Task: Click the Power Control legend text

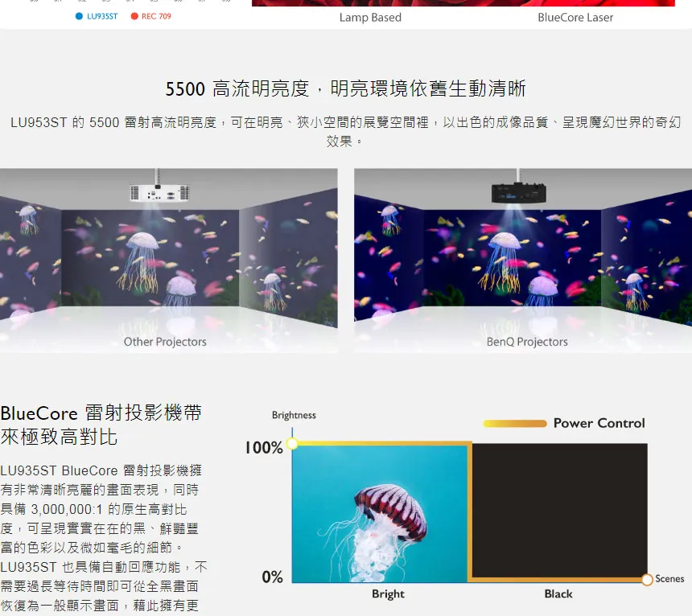Action: tap(599, 423)
